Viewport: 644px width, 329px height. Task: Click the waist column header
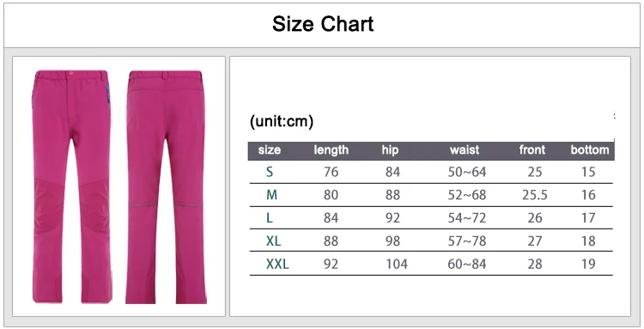pos(465,150)
